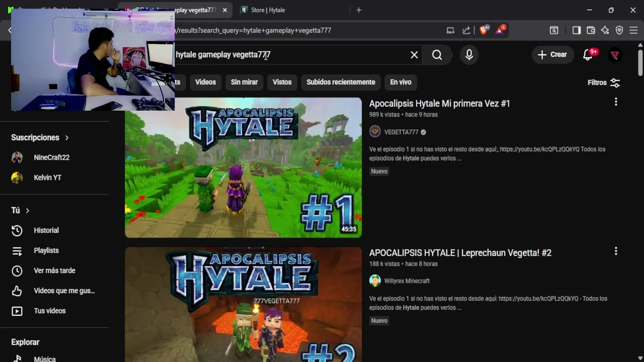Click the 188 k vistas text
Viewport: 644px width, 362px height.
pyautogui.click(x=384, y=264)
